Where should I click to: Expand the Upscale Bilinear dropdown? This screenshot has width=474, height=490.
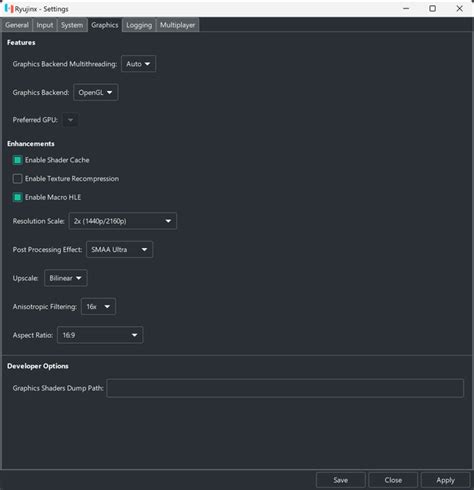tap(66, 278)
